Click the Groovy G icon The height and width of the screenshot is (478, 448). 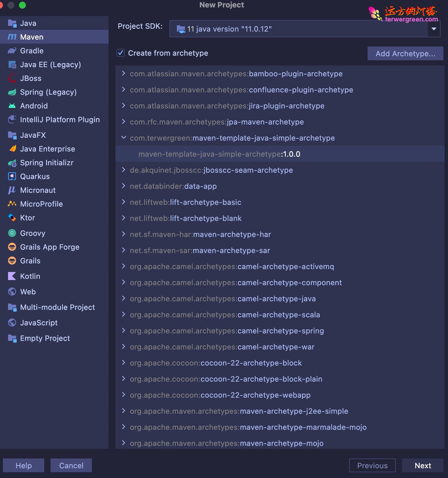[x=12, y=233]
